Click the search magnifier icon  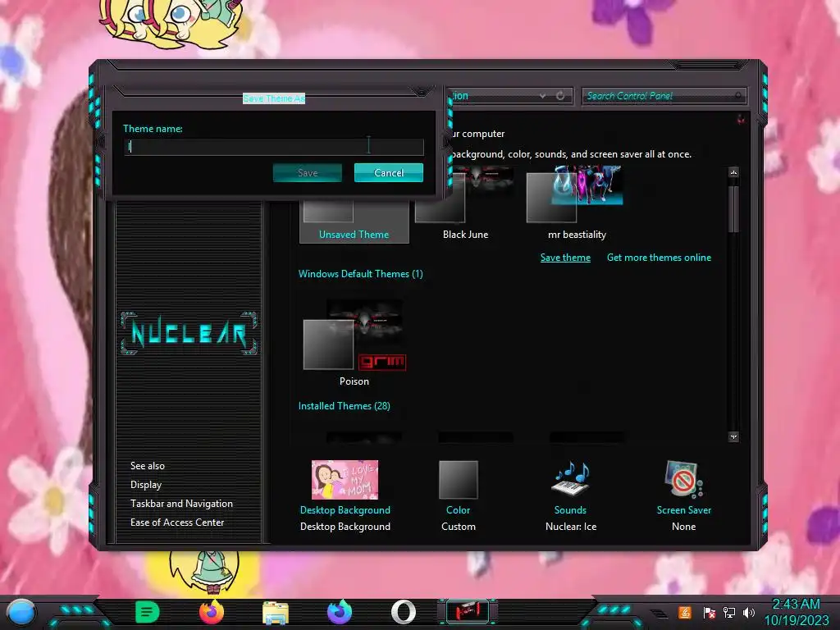click(738, 96)
